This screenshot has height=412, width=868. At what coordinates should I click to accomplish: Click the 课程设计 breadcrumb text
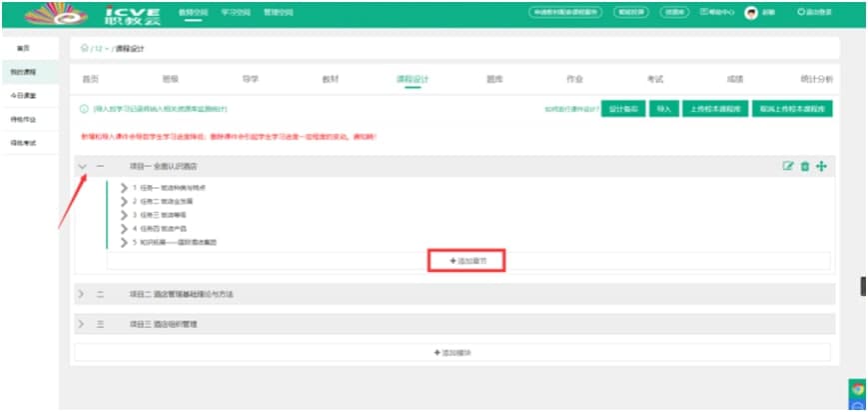pyautogui.click(x=130, y=49)
